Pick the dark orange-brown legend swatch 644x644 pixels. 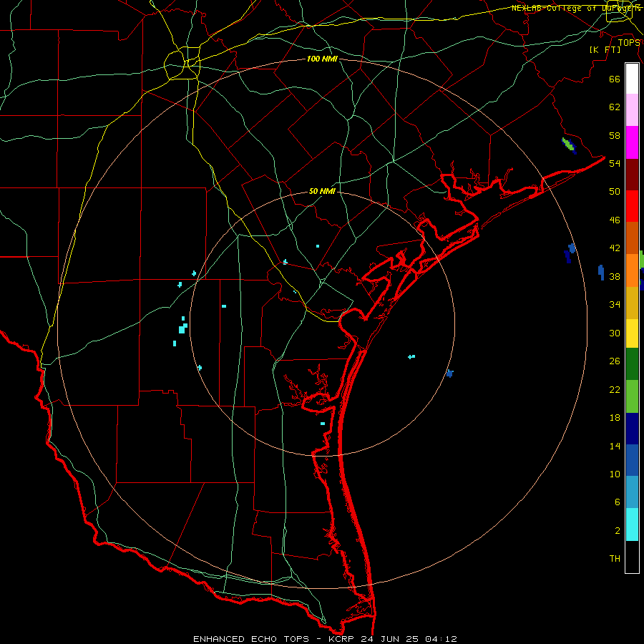point(632,238)
